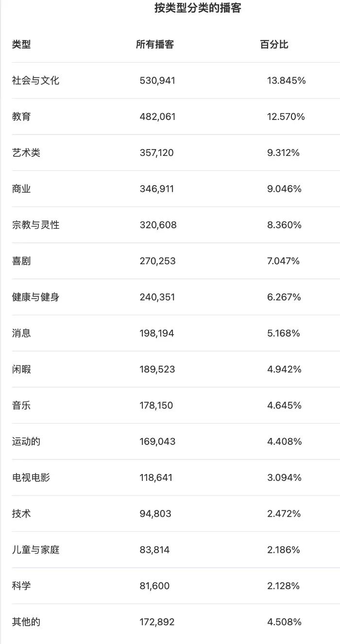Select the 其他的 row label
The height and width of the screenshot is (644, 340).
point(26,622)
